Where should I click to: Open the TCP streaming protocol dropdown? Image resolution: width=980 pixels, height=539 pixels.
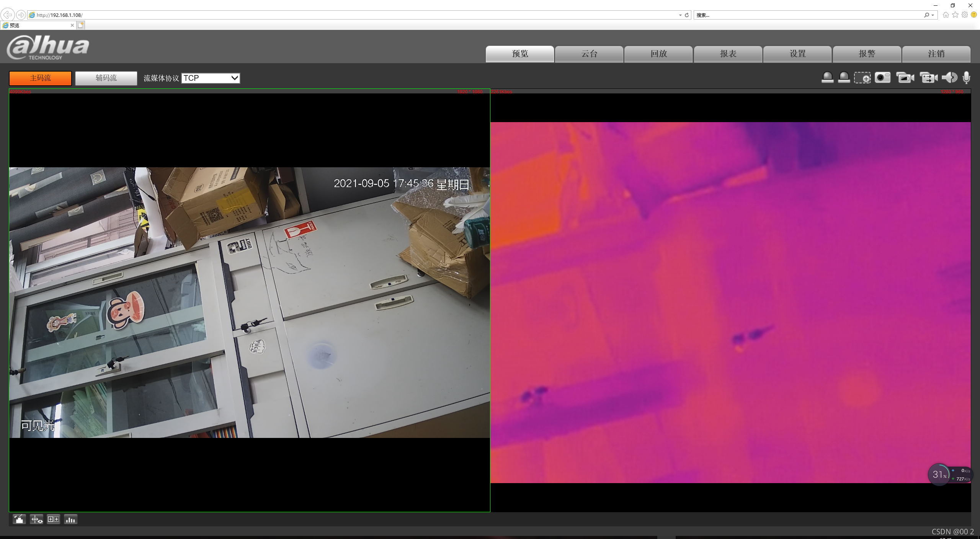pos(211,78)
